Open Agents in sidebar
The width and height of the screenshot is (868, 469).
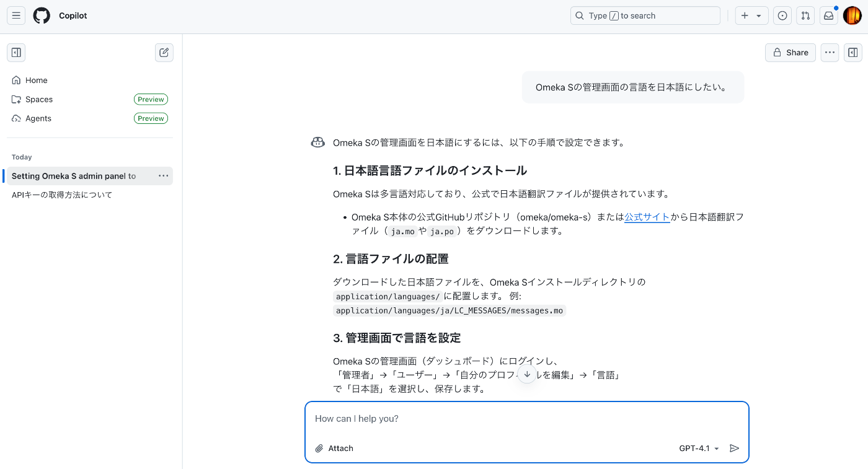coord(90,118)
